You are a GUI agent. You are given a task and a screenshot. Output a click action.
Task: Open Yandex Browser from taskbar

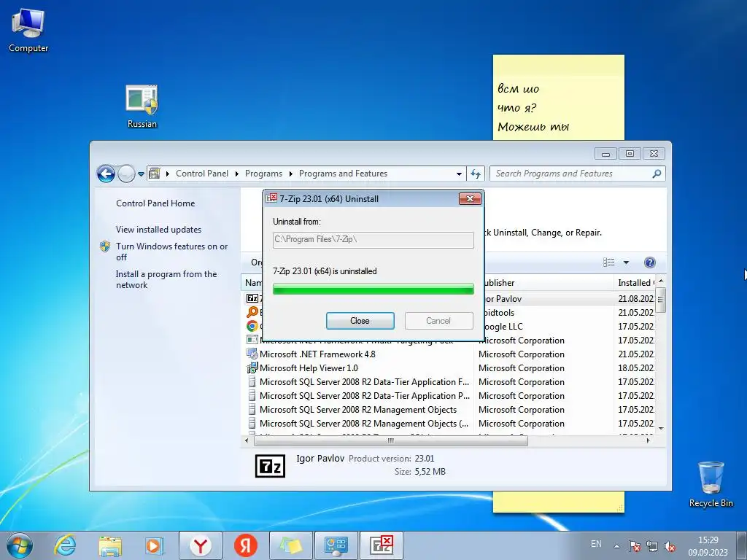pos(201,545)
